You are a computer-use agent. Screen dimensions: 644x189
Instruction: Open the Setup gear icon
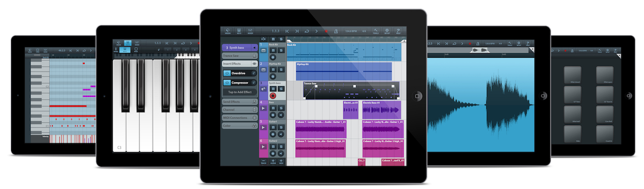(x=387, y=31)
